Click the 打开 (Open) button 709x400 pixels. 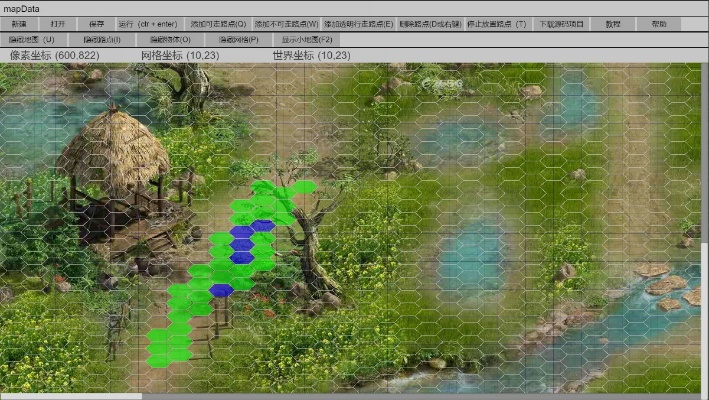(58, 23)
